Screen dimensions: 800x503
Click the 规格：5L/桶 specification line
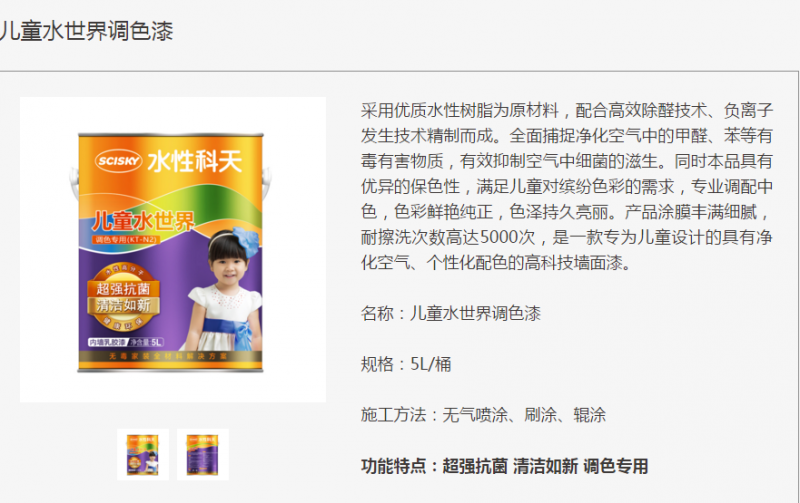click(406, 364)
